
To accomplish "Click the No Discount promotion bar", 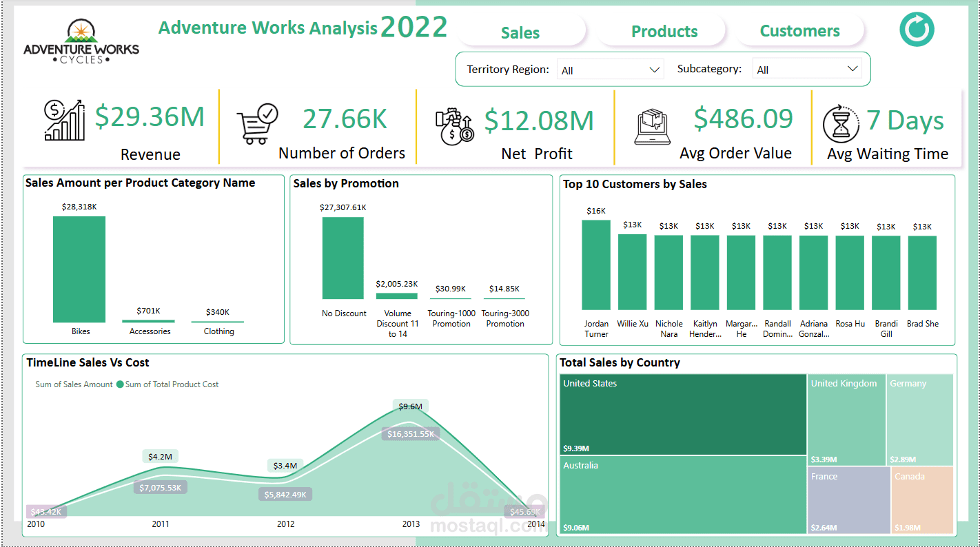I will (343, 258).
